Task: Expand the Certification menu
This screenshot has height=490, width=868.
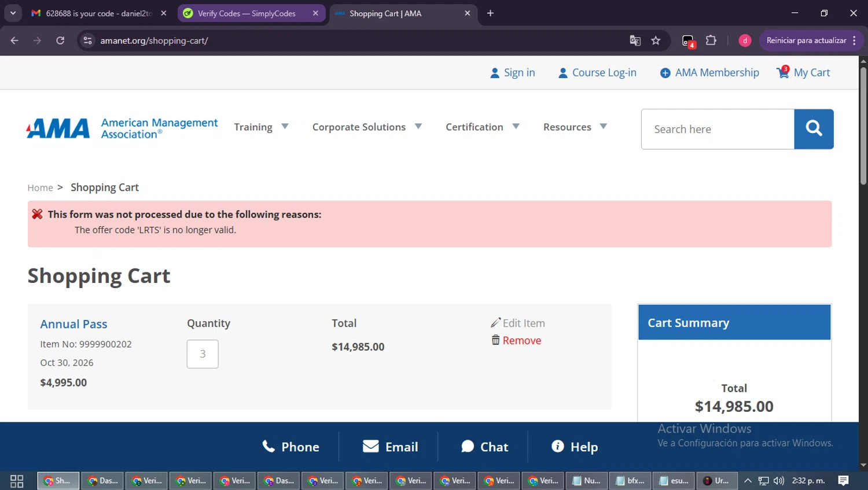Action: click(483, 127)
